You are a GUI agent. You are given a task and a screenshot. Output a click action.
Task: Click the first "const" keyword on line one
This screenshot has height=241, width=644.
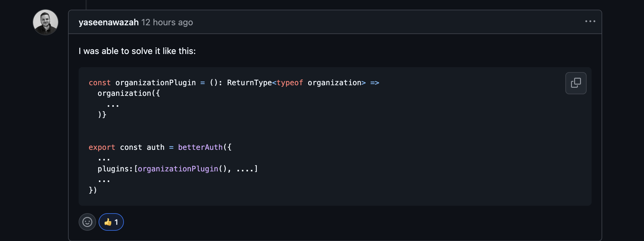[x=100, y=83]
